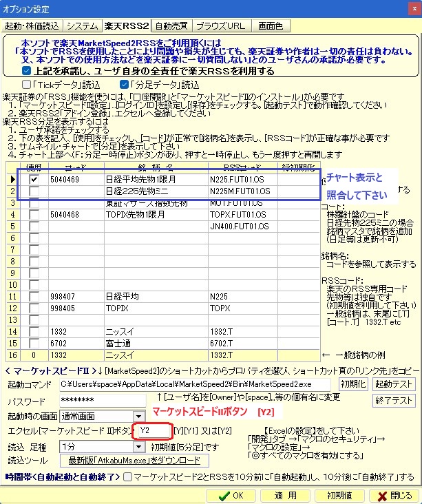Viewport: 422px width, 504px height.
Task: Enable the 自動起動 and 自動終了 checkbox
Action: 140,476
